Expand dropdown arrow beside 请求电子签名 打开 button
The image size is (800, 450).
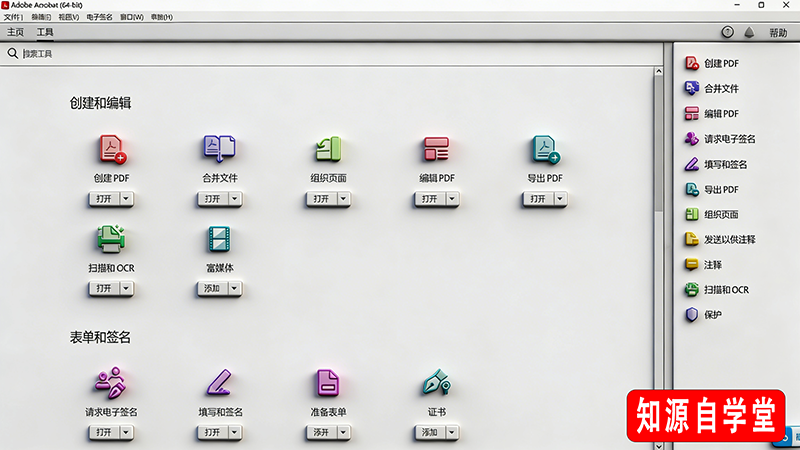click(126, 432)
